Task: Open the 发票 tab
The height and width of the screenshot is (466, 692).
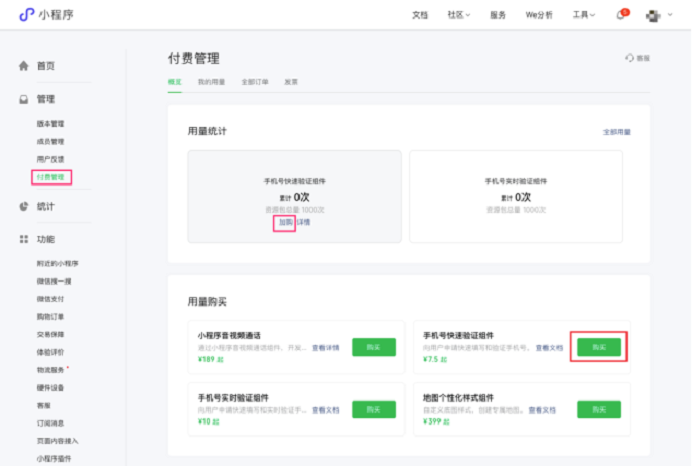Action: point(291,82)
